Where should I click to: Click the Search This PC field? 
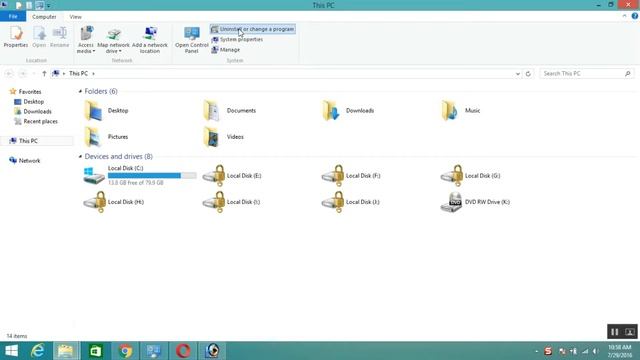pos(586,73)
